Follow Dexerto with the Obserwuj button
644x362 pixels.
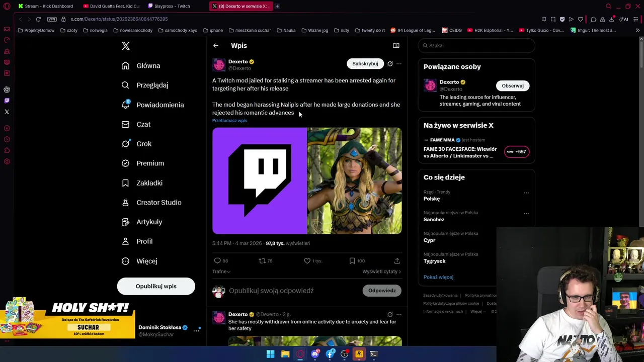click(512, 85)
